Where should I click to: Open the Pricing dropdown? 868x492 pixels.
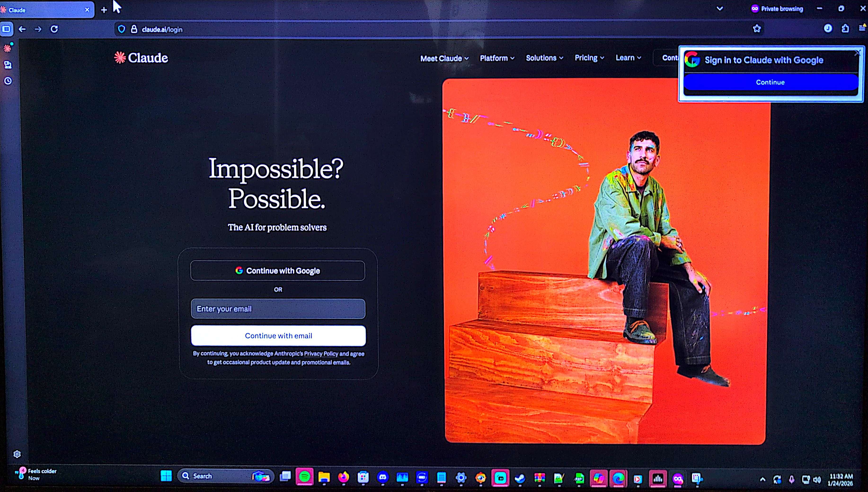click(589, 58)
